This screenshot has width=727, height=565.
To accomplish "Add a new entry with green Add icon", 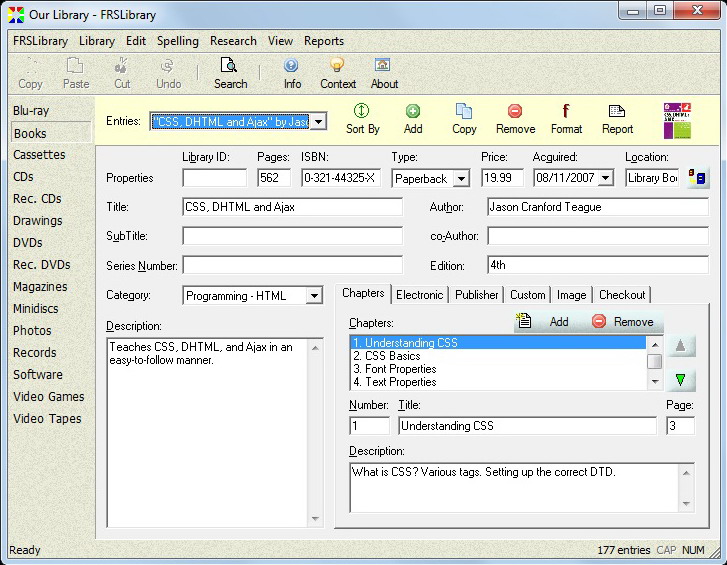I will click(x=413, y=119).
